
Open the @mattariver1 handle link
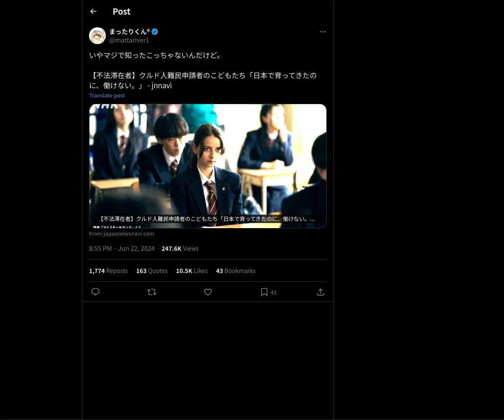click(x=129, y=40)
